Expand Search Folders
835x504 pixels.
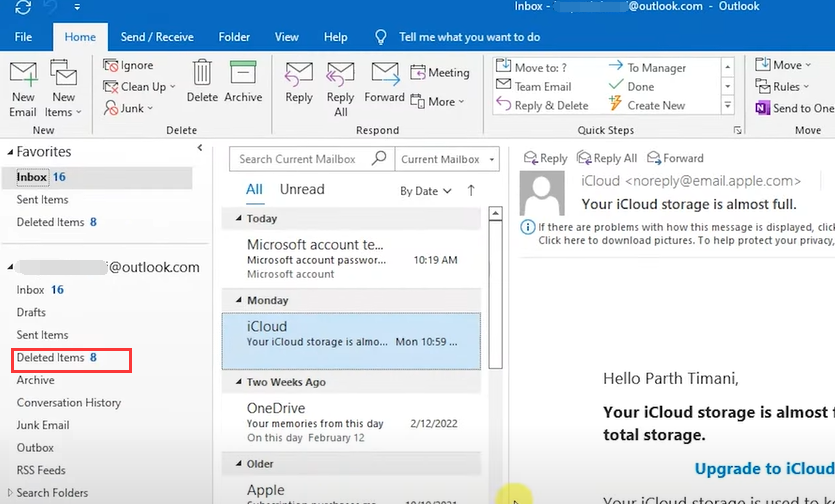(x=10, y=492)
